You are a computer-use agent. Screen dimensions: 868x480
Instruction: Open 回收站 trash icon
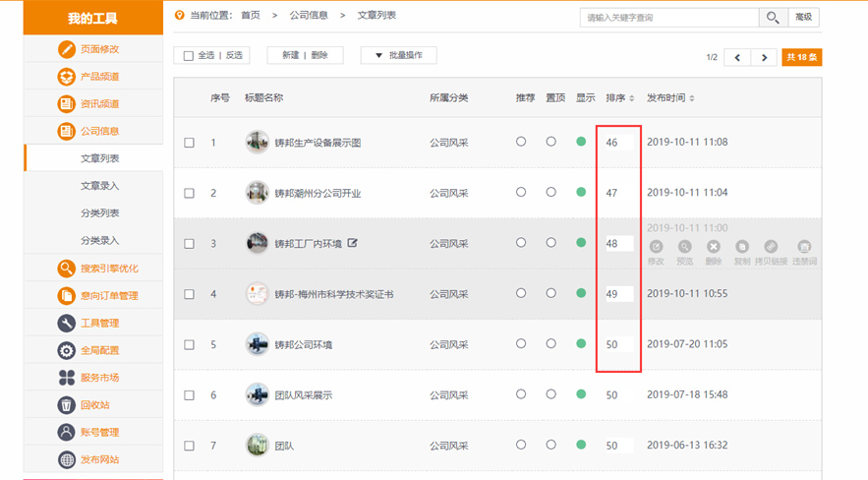point(67,405)
